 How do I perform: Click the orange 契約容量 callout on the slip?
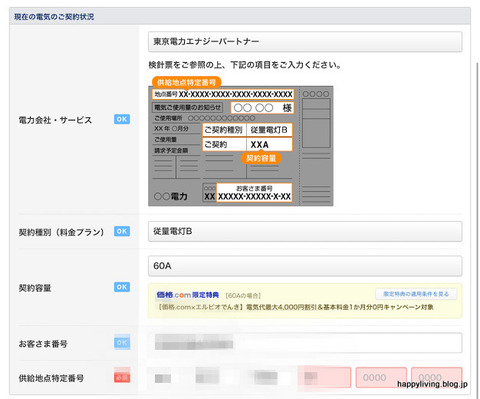[x=261, y=158]
